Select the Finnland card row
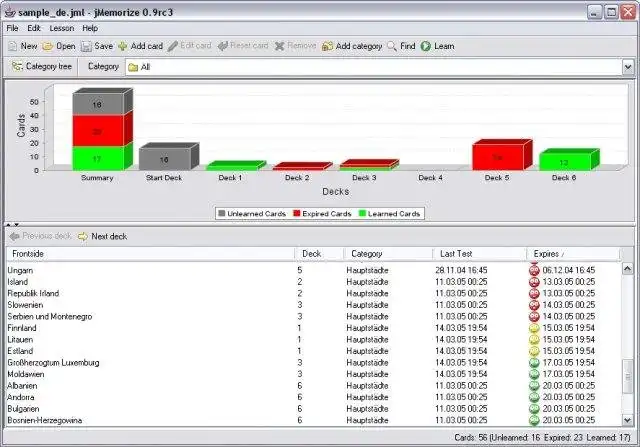The width and height of the screenshot is (640, 447). [313, 328]
